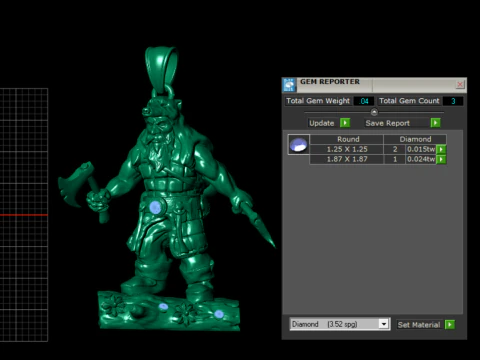This screenshot has width=480, height=360.
Task: Close the Gem Reporter panel
Action: coord(460,84)
